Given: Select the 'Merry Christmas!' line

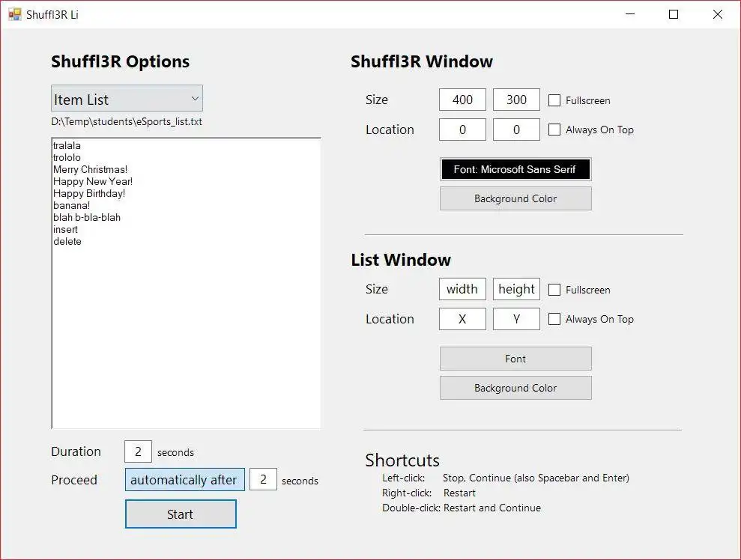Looking at the screenshot, I should coord(90,169).
